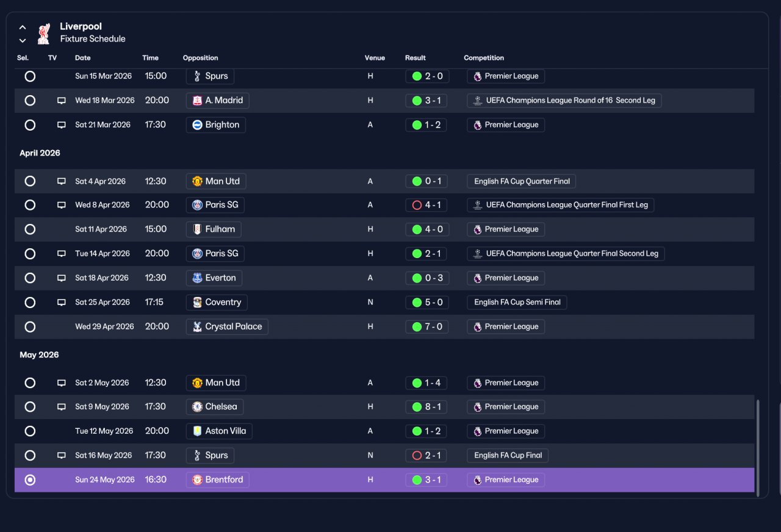Open the Man Utd opposition button on 2 May
The image size is (781, 532).
point(216,383)
